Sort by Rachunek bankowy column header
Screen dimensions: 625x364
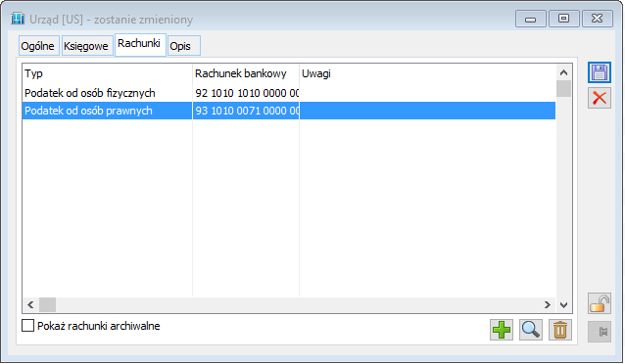pos(246,73)
